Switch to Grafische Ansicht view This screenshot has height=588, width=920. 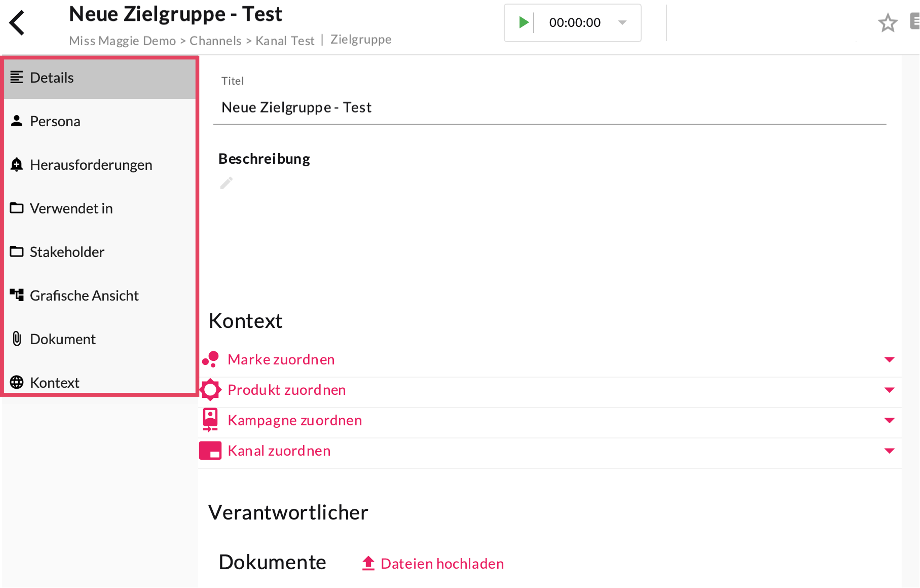[x=84, y=295]
